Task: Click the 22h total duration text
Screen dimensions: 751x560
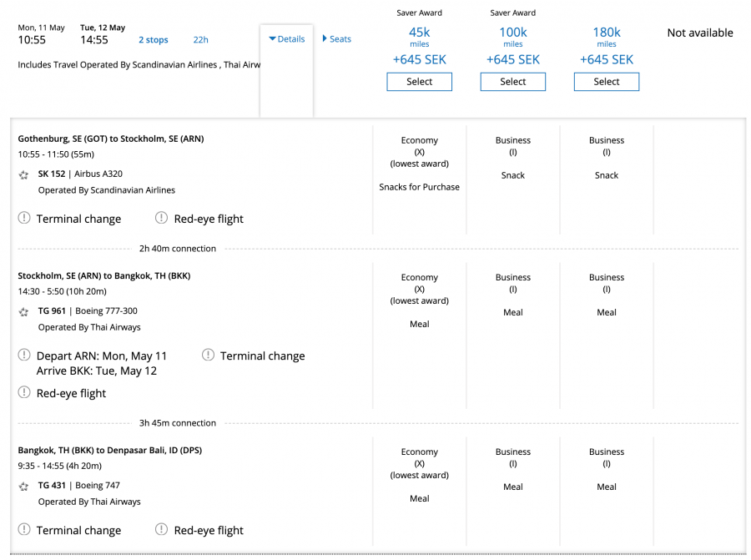Action: click(200, 40)
